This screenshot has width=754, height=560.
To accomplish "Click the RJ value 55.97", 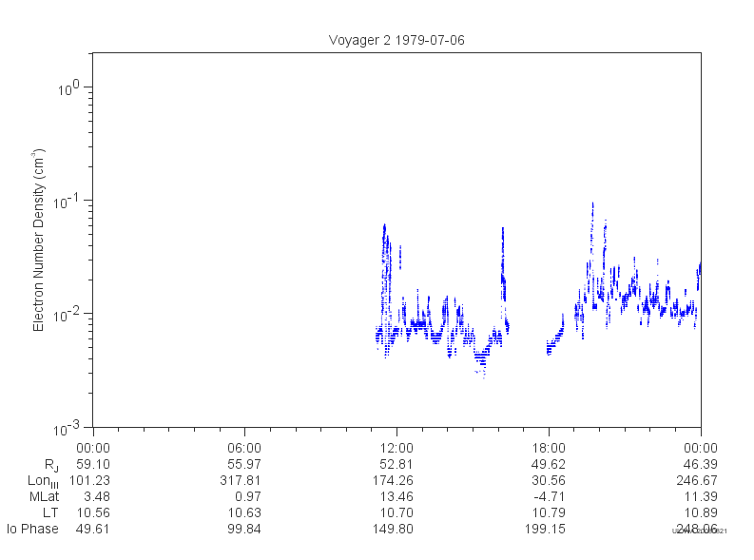I will point(244,464).
